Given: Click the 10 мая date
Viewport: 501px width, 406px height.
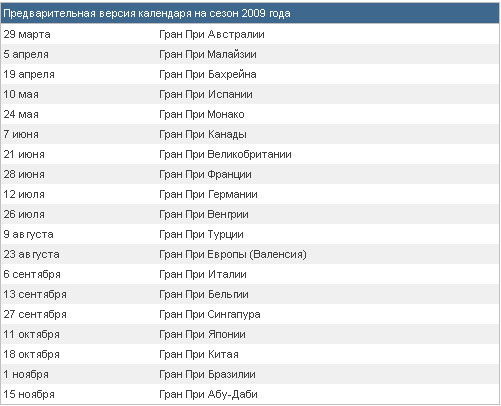Looking at the screenshot, I should [x=21, y=94].
